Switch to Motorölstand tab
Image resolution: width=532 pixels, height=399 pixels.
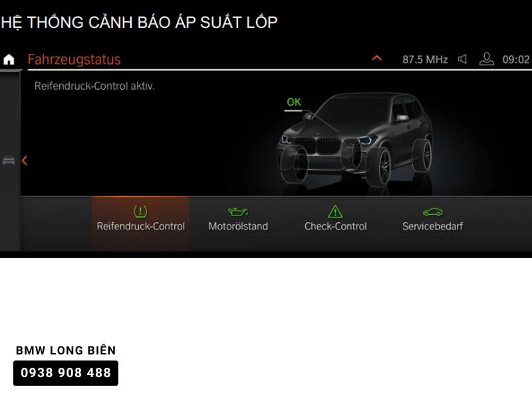click(238, 223)
